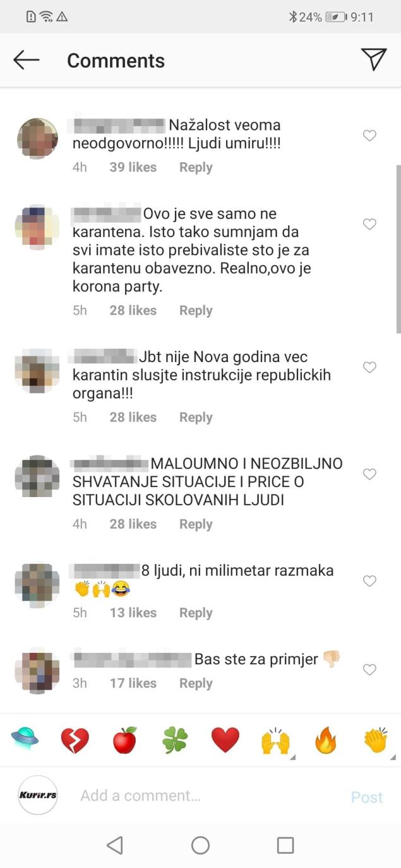This screenshot has height=868, width=401.
Task: Like the "korona party" comment
Action: [x=369, y=224]
